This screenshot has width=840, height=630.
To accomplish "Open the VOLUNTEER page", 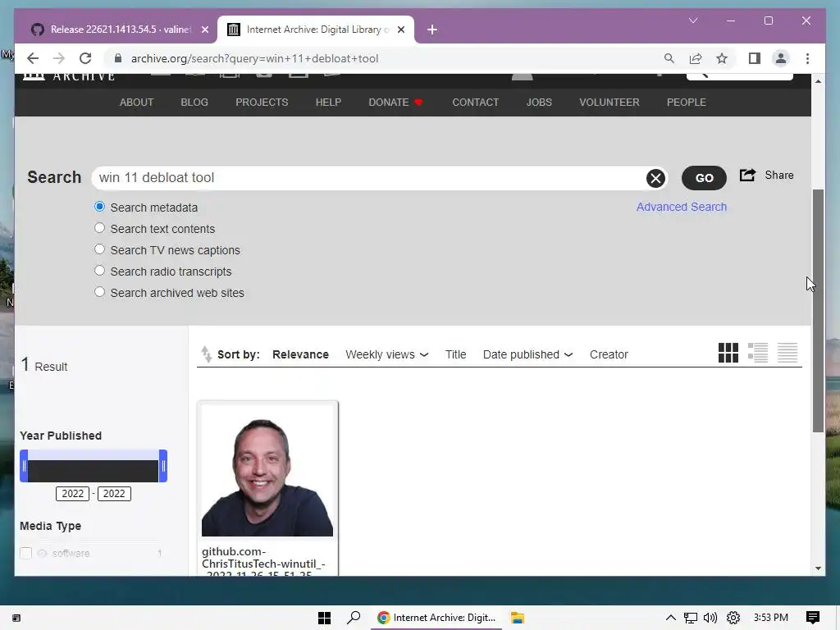I will click(609, 103).
